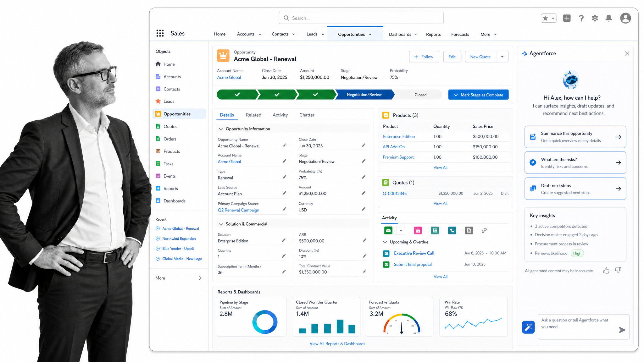This screenshot has width=644, height=362.
Task: Expand the Accounts nav dropdown chevron
Action: click(x=260, y=34)
